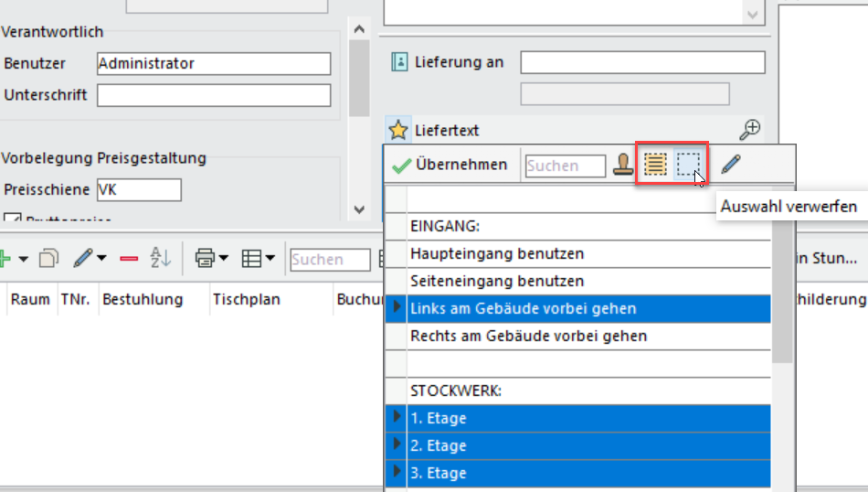Open the printer dropdown in lower toolbar
Image resolution: width=868 pixels, height=492 pixels.
tap(223, 260)
